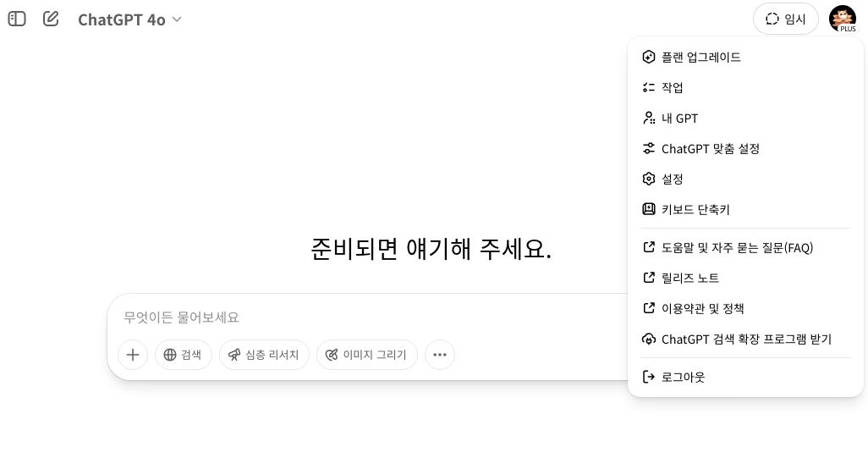The height and width of the screenshot is (458, 868).
Task: Click the external link icon beside FAQ
Action: point(648,247)
